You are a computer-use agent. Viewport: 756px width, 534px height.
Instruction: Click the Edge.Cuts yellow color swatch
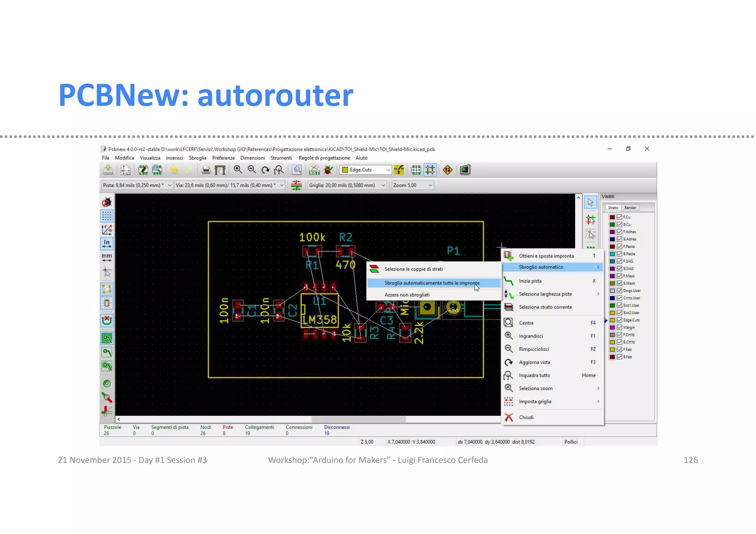(x=612, y=320)
